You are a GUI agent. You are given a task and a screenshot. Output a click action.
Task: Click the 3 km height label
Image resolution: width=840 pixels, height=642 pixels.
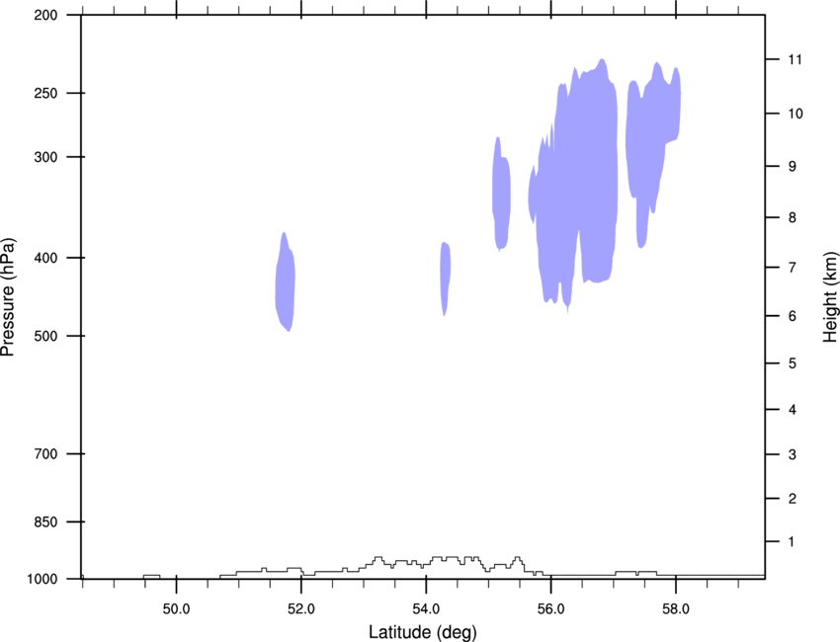pos(793,454)
